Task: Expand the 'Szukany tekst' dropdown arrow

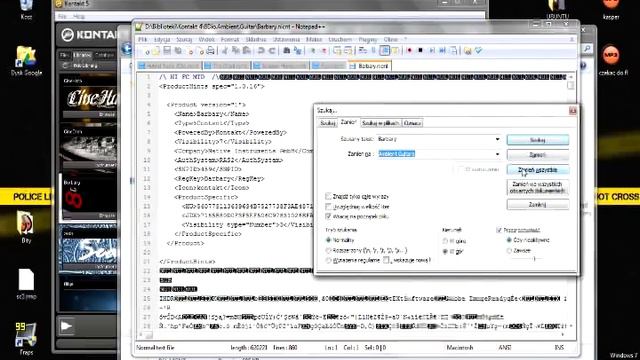Action: pyautogui.click(x=497, y=139)
